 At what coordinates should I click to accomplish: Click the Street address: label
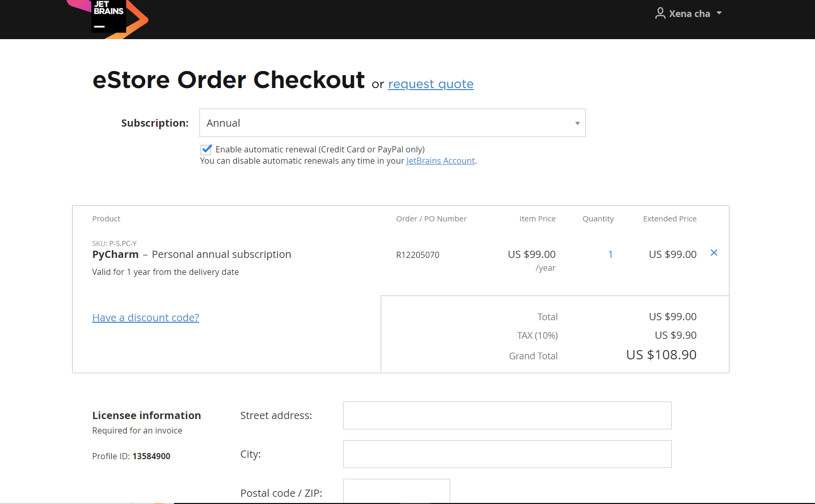coord(276,415)
